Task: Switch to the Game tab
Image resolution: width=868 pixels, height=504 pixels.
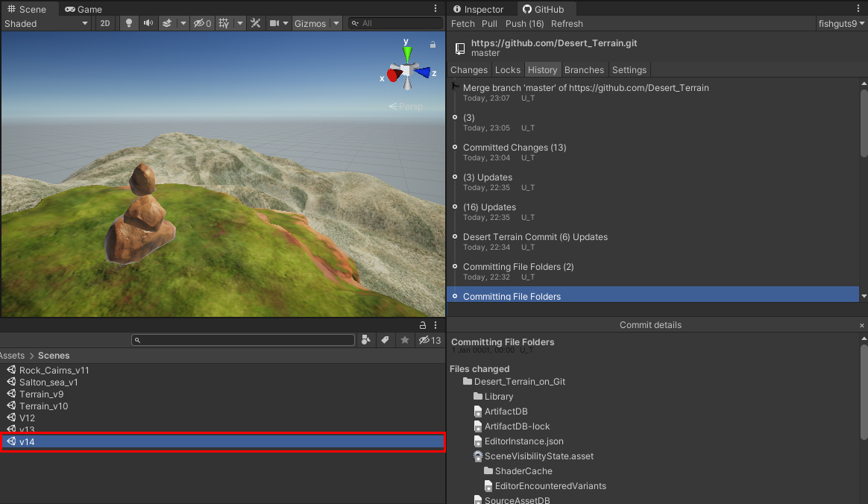Action: pos(84,9)
